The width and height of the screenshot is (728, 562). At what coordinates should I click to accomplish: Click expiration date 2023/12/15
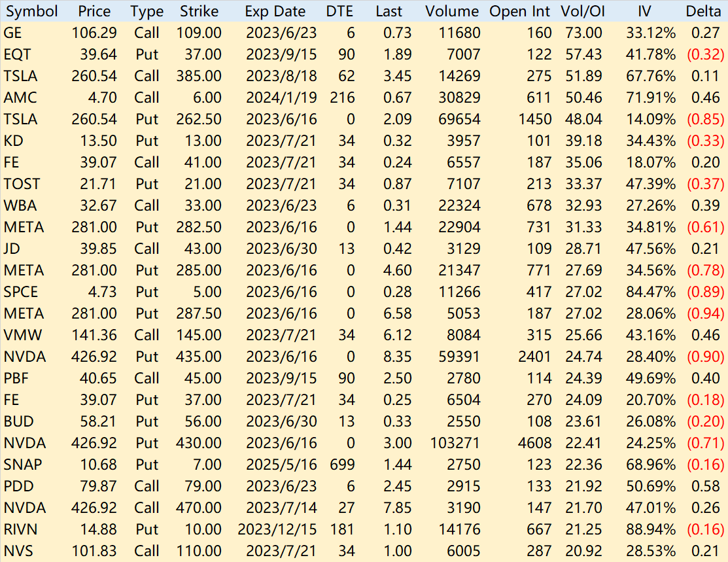click(277, 529)
